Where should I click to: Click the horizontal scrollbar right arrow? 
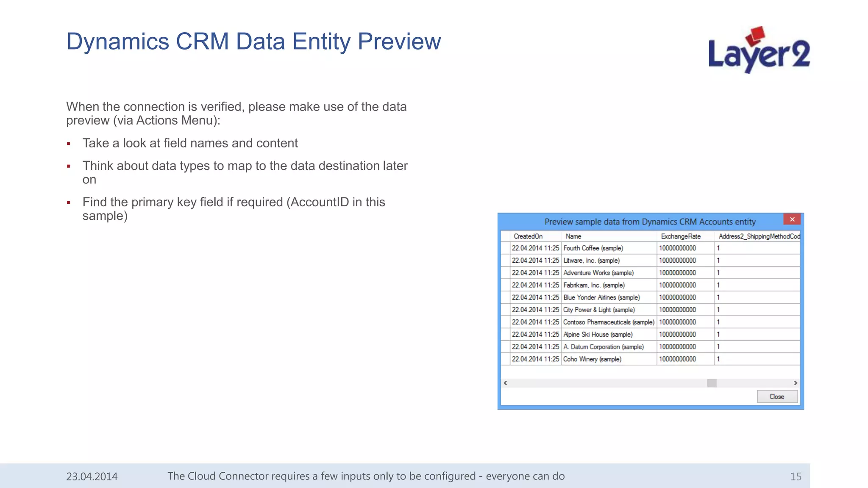(796, 383)
